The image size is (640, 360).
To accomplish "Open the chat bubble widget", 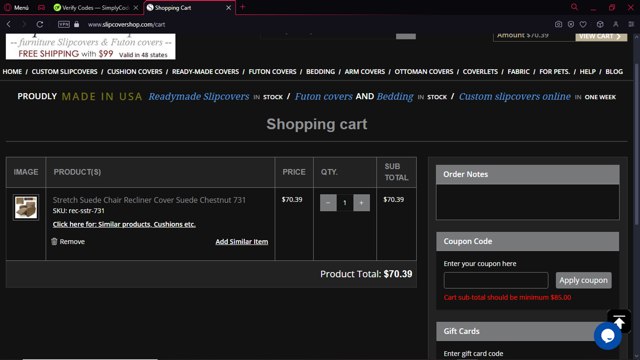I will pyautogui.click(x=608, y=336).
